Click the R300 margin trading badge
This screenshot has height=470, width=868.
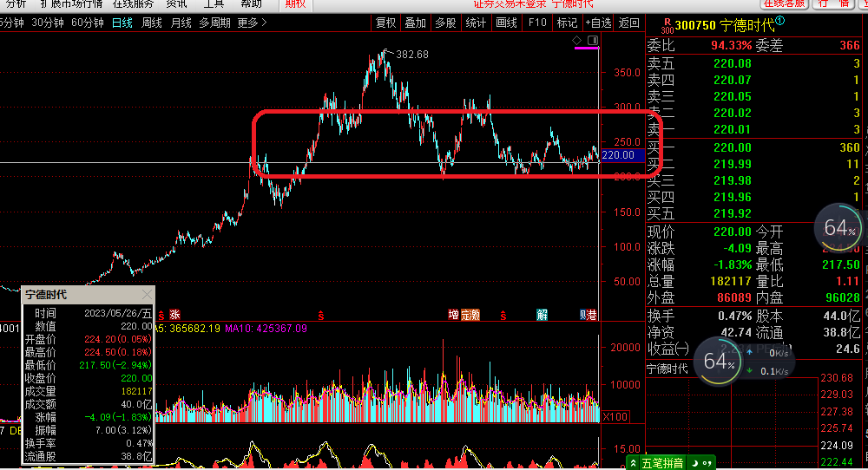click(667, 23)
